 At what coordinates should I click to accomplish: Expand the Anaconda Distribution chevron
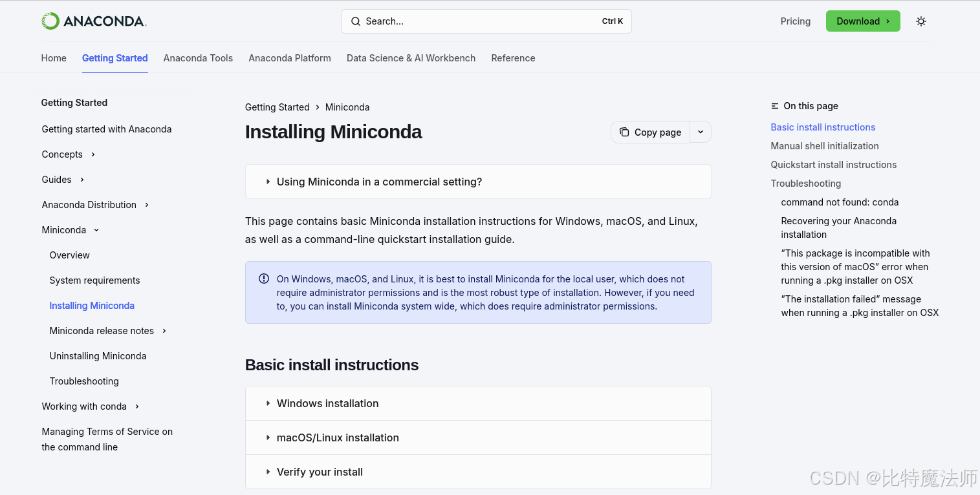[147, 205]
